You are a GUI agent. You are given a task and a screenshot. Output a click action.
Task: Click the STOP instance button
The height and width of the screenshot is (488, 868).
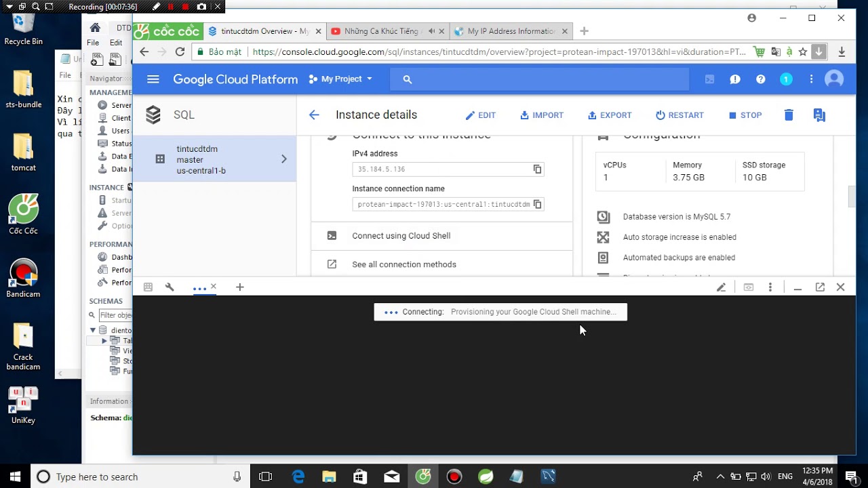tap(745, 115)
